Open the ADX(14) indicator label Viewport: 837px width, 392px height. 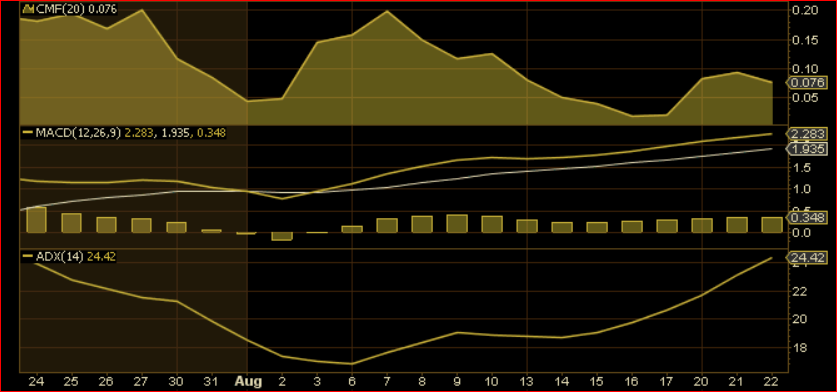[x=59, y=257]
